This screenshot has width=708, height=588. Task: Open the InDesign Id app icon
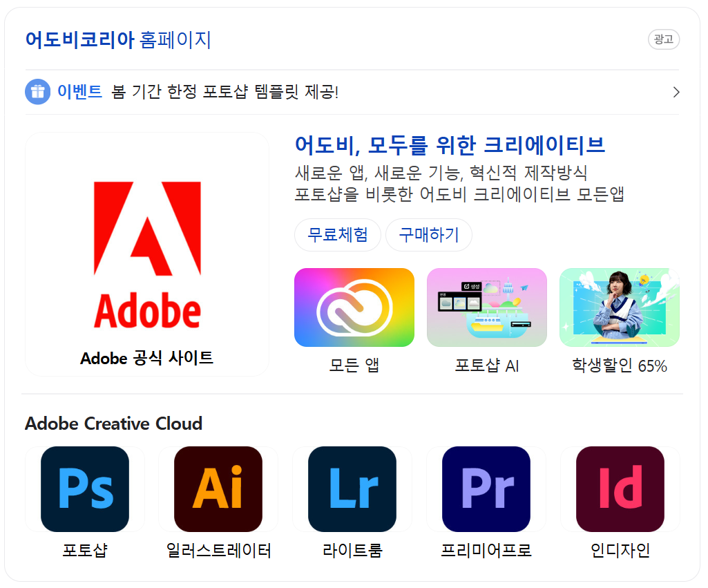point(620,489)
